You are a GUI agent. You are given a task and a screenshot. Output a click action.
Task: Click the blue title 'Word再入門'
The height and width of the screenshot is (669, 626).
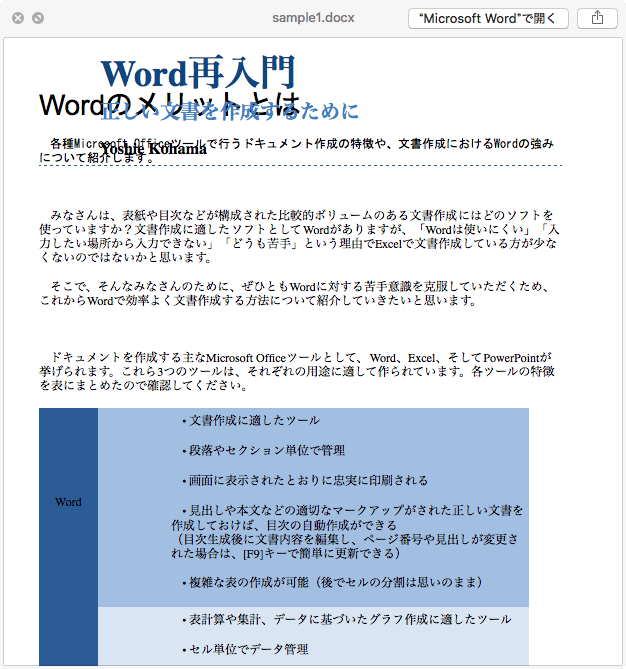pyautogui.click(x=198, y=72)
